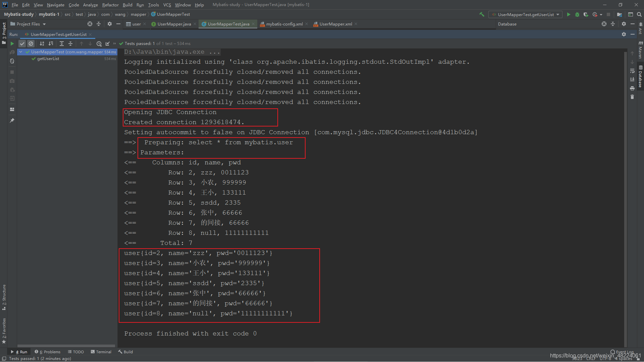Open the profiler options dropdown arrow
This screenshot has width=644, height=362.
[601, 14]
